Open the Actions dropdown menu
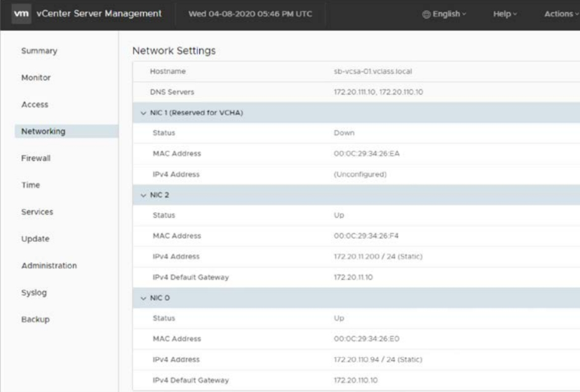Screen dimensions: 580x392 561,14
